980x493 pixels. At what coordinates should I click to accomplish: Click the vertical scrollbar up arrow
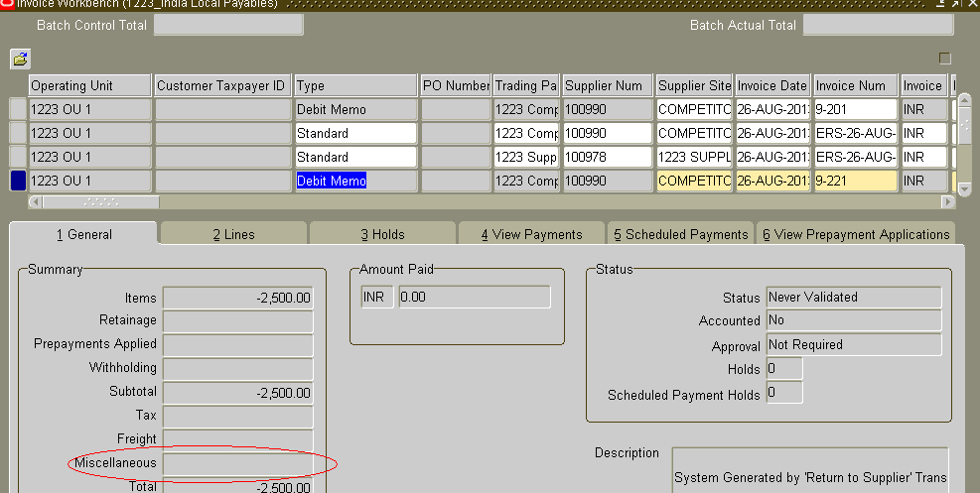964,99
